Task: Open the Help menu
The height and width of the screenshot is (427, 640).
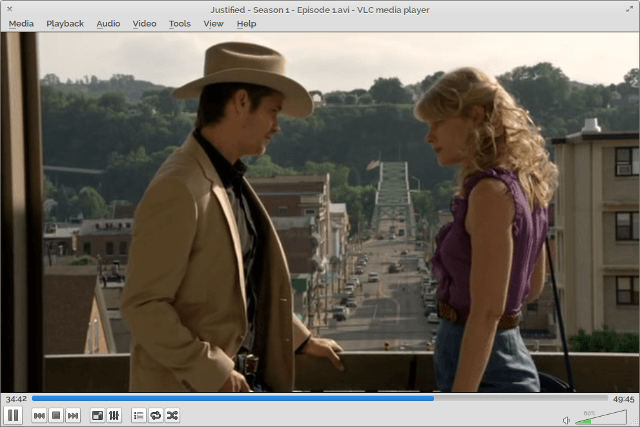Action: 247,24
